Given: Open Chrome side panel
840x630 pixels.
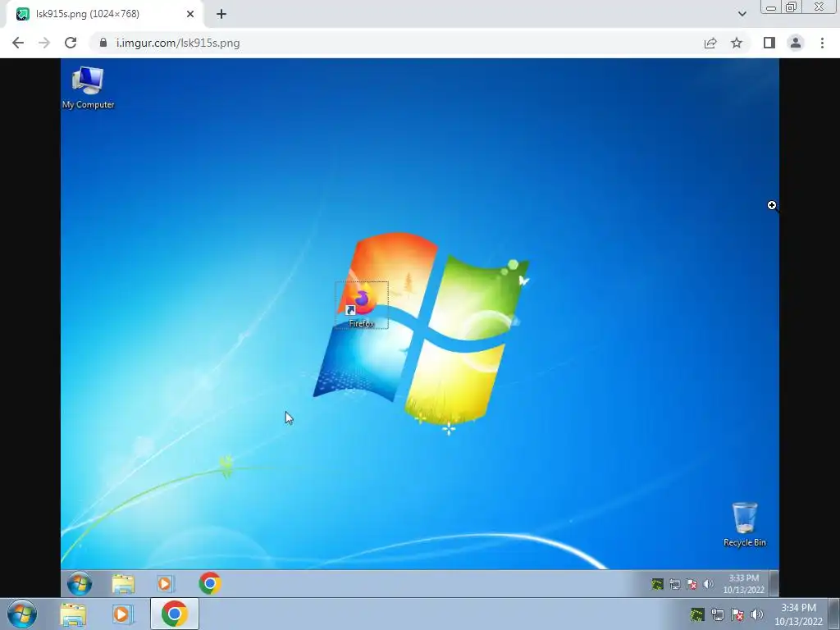Looking at the screenshot, I should point(769,43).
